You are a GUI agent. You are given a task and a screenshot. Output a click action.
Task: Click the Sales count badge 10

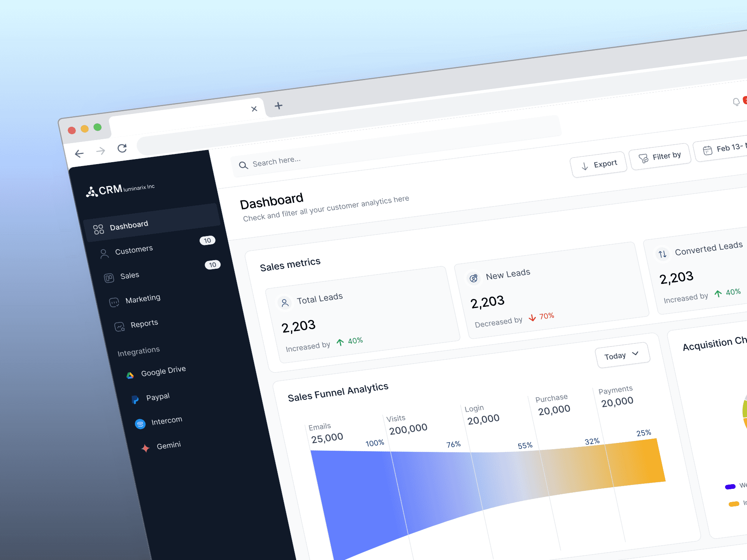[x=212, y=265]
